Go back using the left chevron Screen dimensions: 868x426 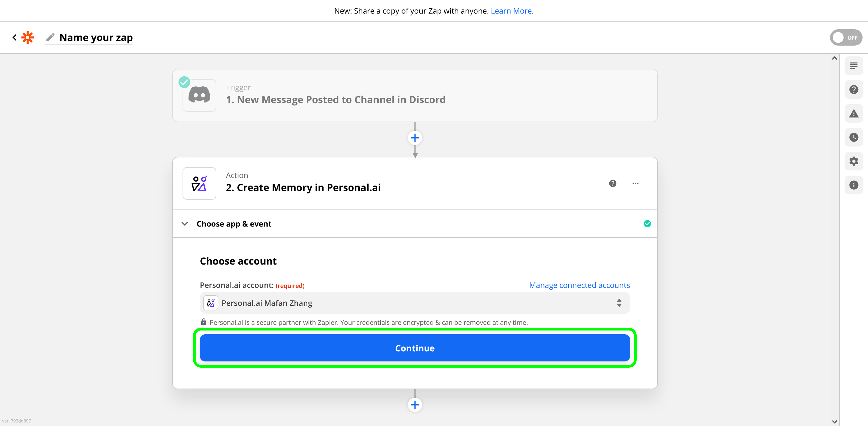coord(14,37)
